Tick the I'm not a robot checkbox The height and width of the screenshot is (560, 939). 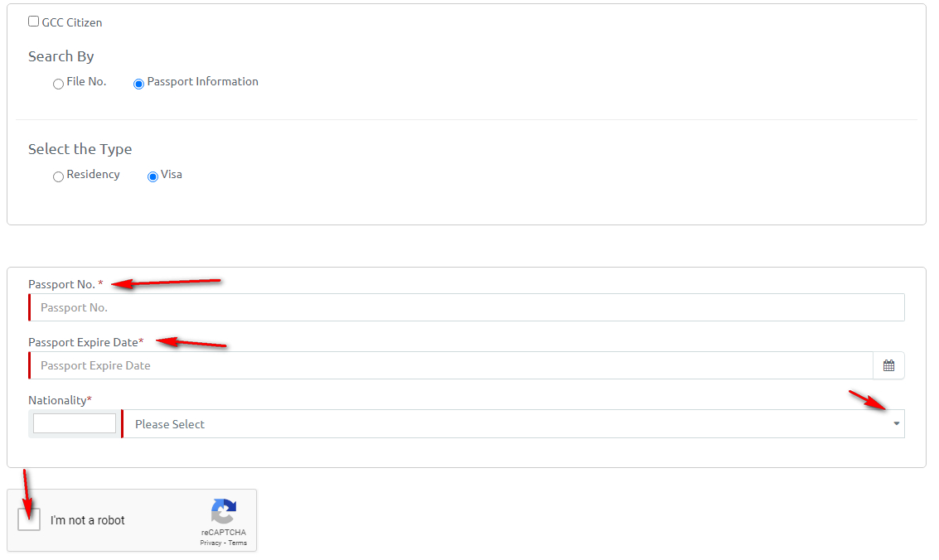[x=30, y=519]
